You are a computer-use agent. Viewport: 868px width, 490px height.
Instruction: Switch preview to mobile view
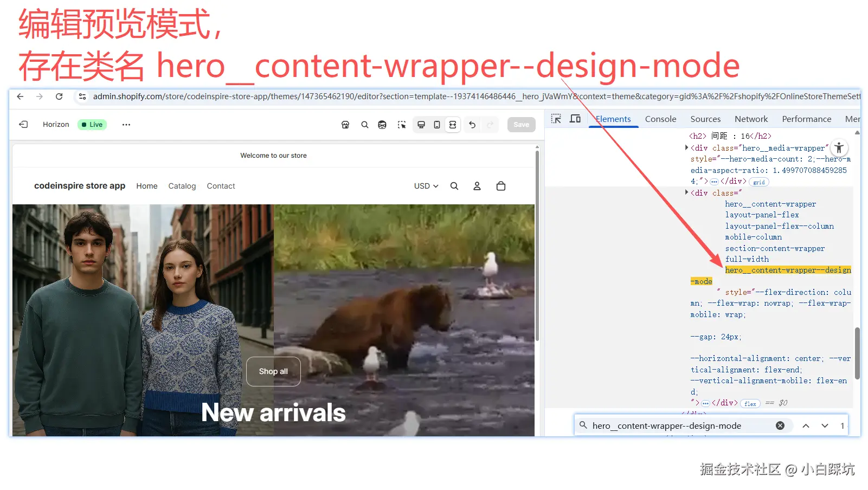(x=437, y=125)
